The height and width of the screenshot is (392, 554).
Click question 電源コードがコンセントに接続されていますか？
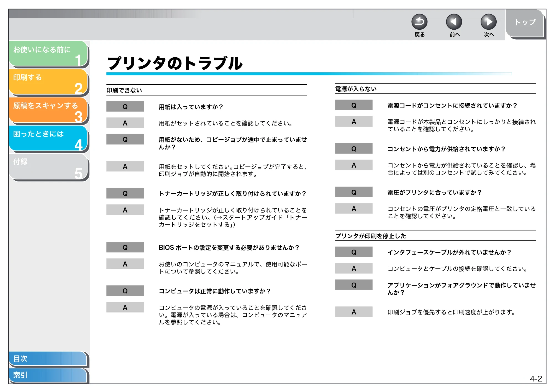pyautogui.click(x=452, y=106)
